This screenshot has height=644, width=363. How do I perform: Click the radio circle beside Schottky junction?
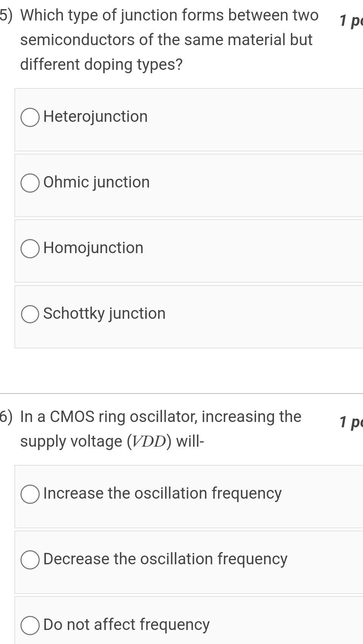(x=30, y=313)
